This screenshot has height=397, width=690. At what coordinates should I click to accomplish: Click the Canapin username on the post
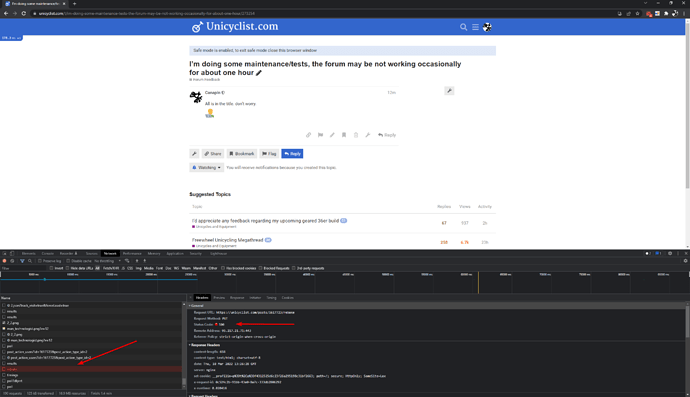pyautogui.click(x=213, y=93)
